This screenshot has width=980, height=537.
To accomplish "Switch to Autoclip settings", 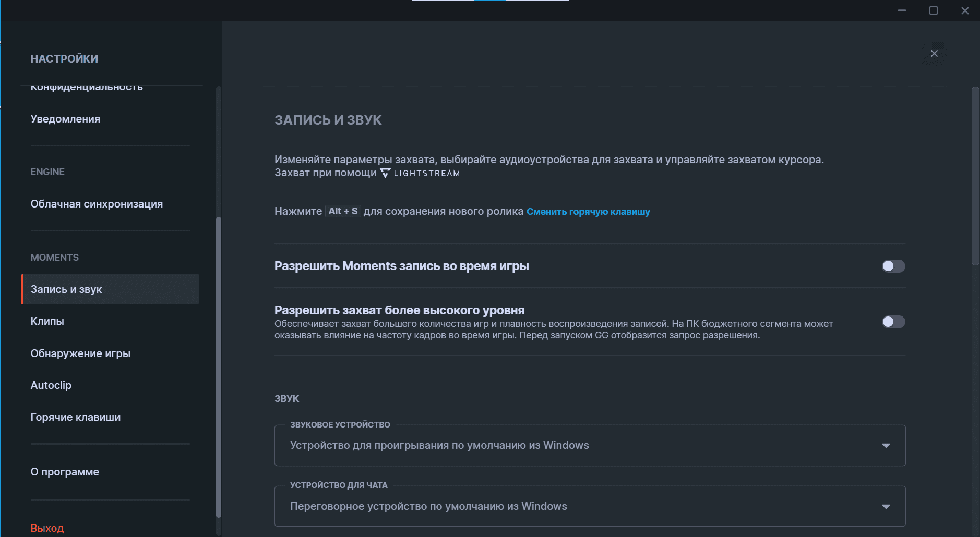I will click(x=51, y=385).
